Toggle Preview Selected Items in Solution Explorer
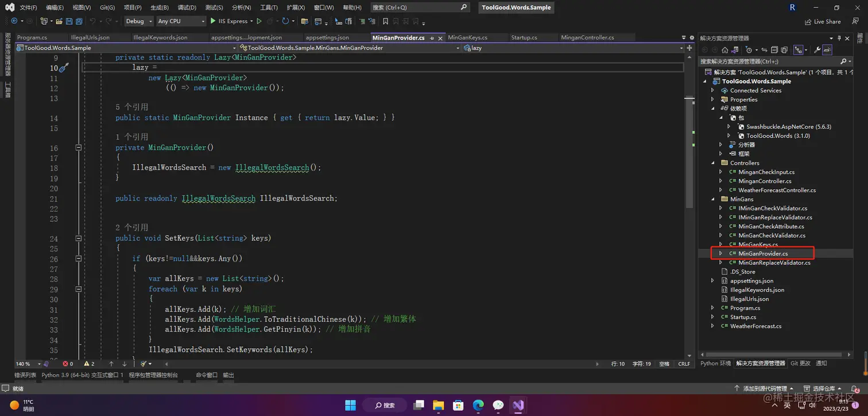 (x=827, y=49)
